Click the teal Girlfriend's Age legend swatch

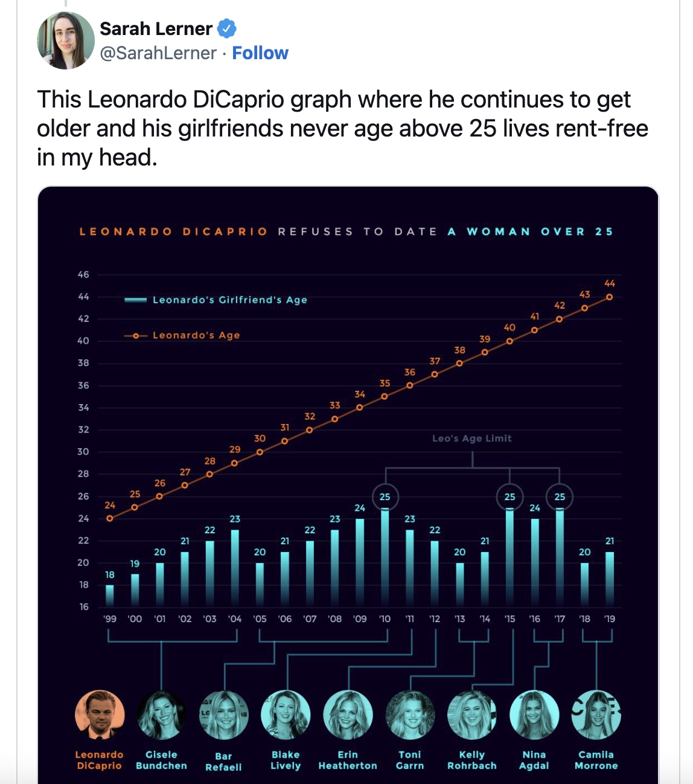click(135, 300)
